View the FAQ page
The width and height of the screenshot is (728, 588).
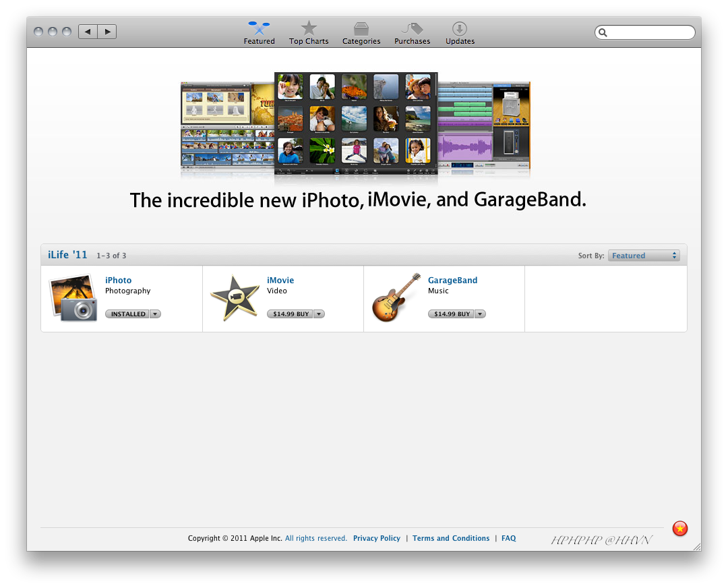click(x=508, y=538)
